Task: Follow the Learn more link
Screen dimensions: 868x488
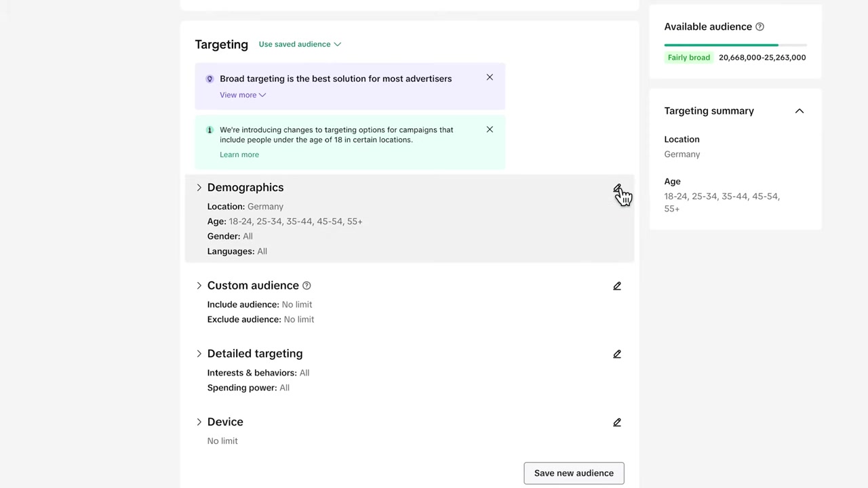Action: [239, 155]
